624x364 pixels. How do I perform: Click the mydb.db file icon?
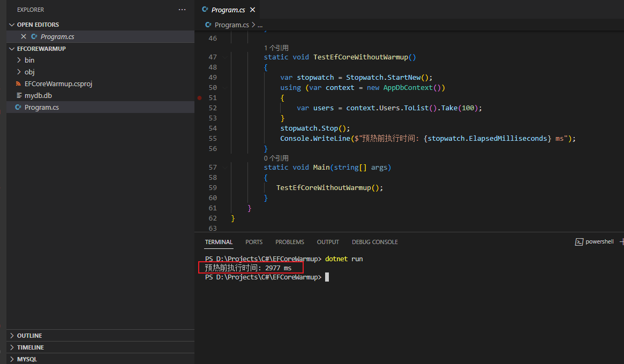(19, 96)
